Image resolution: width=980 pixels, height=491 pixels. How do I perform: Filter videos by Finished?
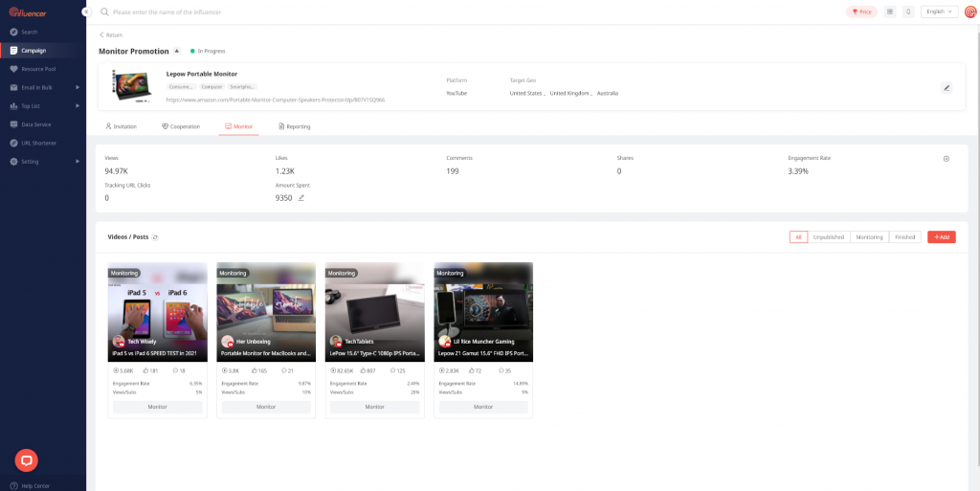pos(905,237)
